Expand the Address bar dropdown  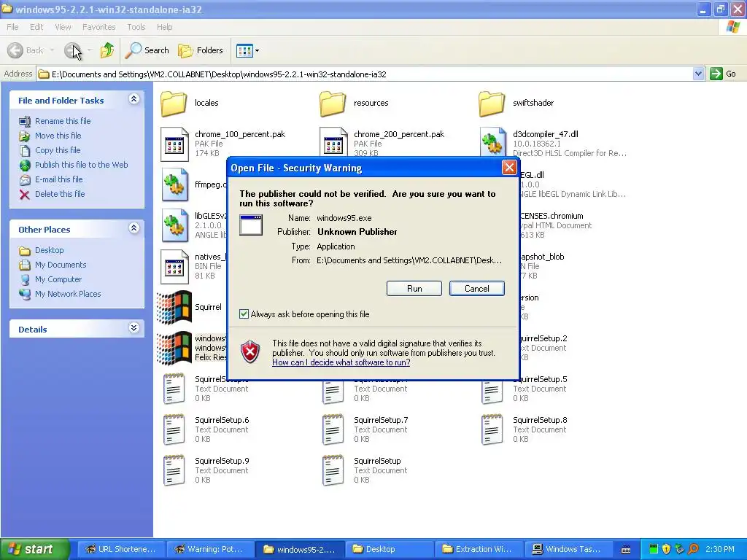[x=698, y=74]
